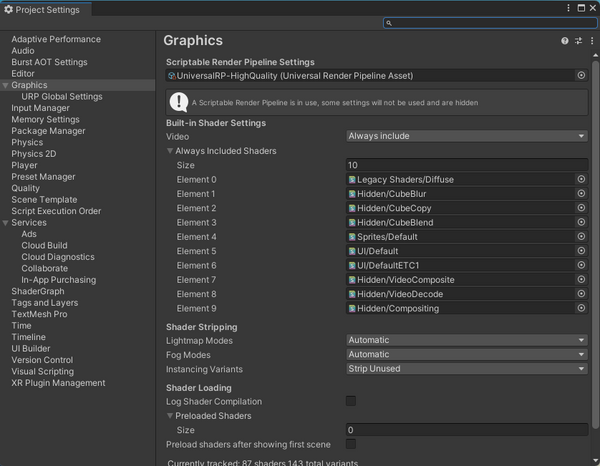Open object picker for Element 0 shader
The image size is (600, 466).
[581, 179]
